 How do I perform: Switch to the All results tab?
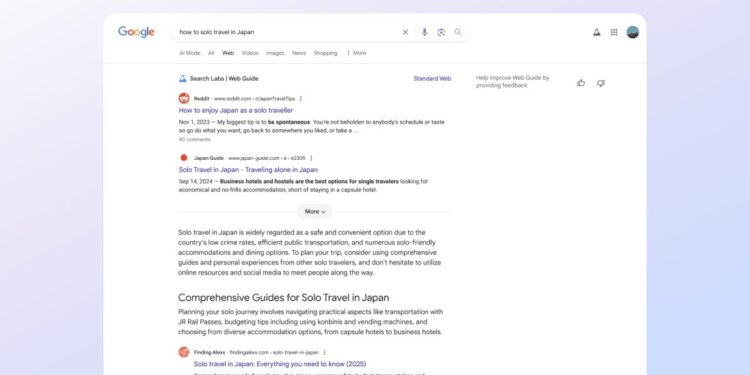click(x=211, y=53)
